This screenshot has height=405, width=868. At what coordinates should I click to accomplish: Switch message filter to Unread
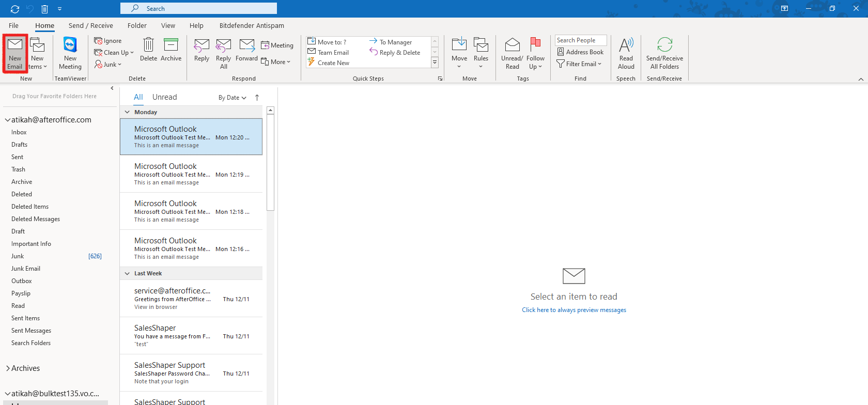164,97
